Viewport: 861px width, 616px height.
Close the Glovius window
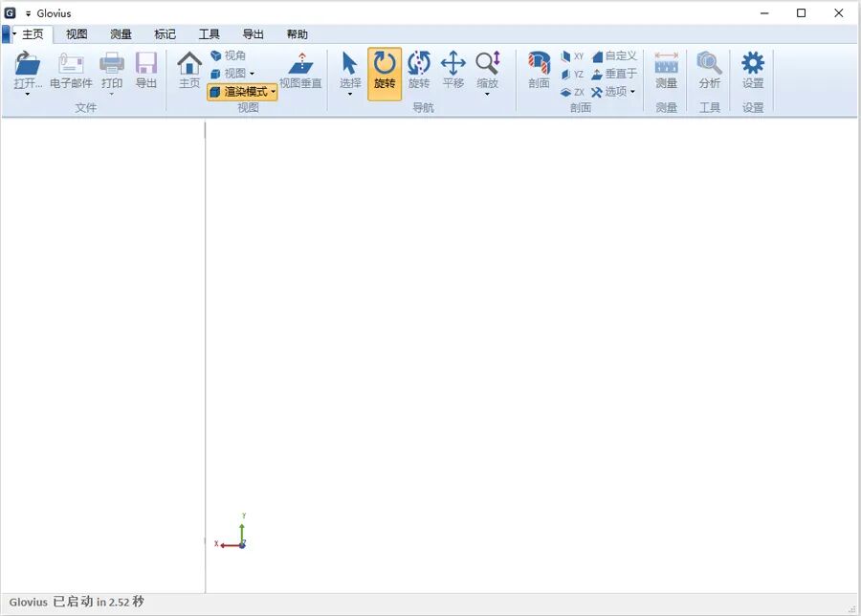coord(838,12)
